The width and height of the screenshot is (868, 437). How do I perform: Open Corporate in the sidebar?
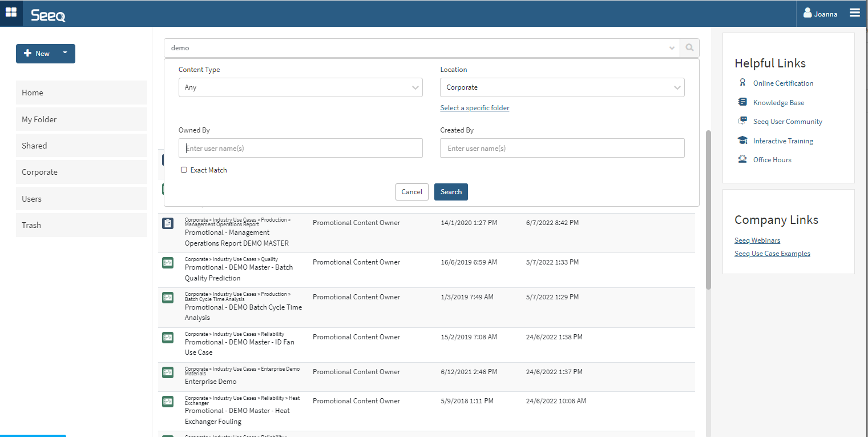(82, 172)
